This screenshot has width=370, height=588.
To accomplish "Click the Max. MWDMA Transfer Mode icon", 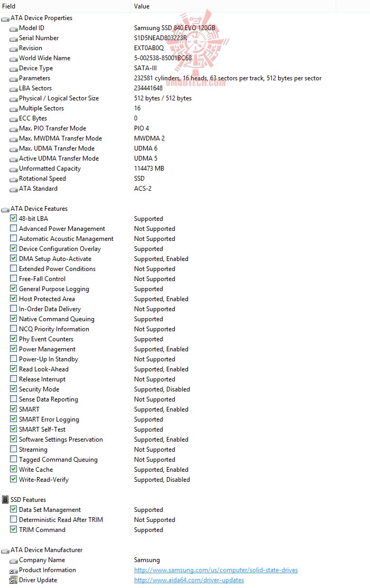I will tap(14, 139).
